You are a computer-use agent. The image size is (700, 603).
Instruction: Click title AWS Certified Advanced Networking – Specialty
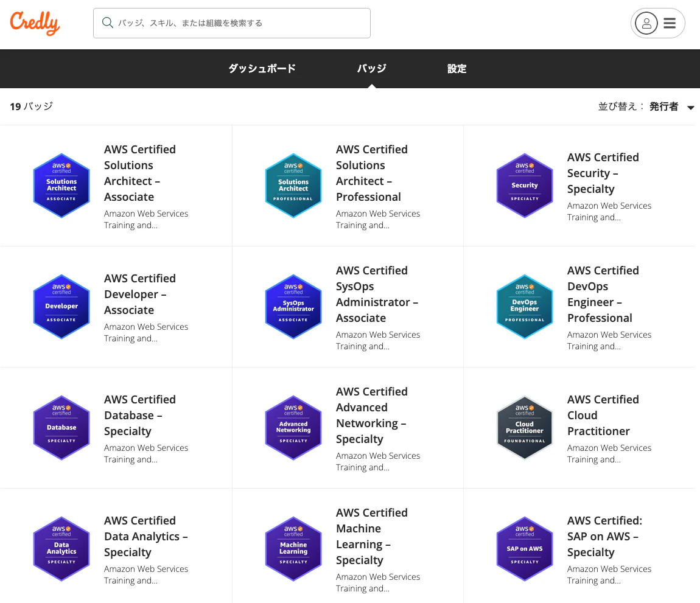[x=371, y=415]
